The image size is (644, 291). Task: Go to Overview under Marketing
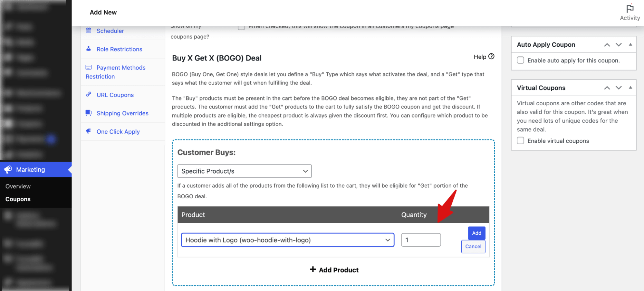[18, 186]
